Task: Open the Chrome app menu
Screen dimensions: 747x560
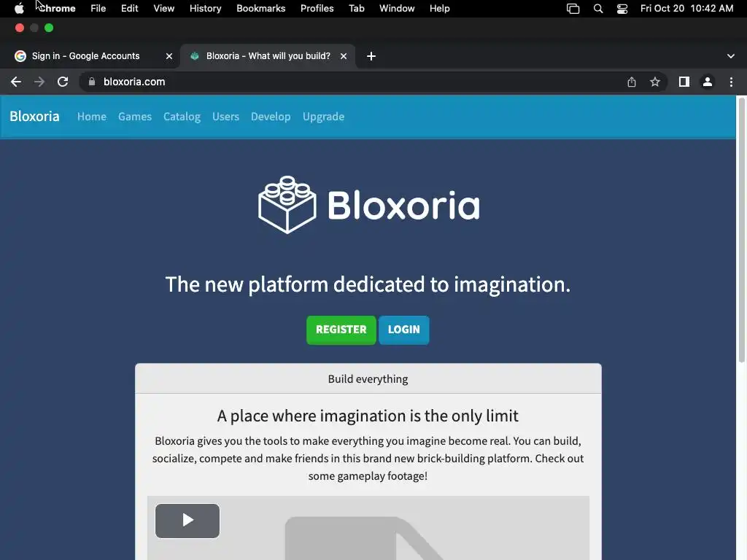Action: click(x=57, y=9)
